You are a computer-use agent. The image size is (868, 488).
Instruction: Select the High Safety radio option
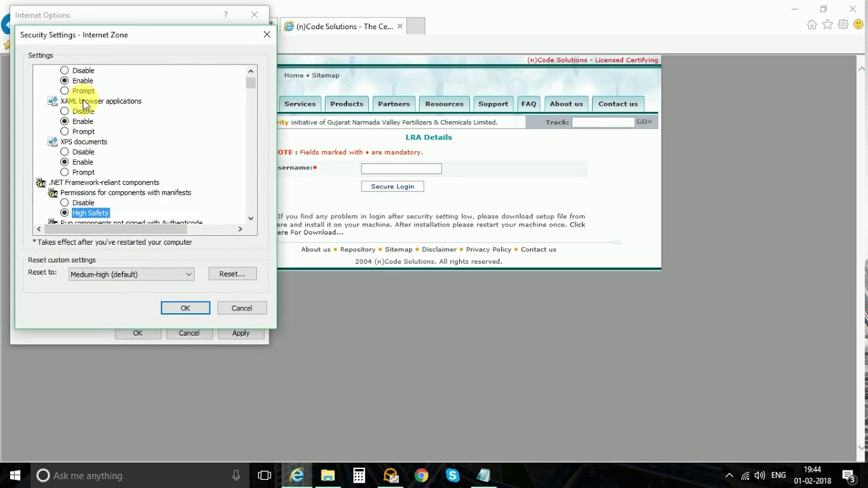(65, 213)
